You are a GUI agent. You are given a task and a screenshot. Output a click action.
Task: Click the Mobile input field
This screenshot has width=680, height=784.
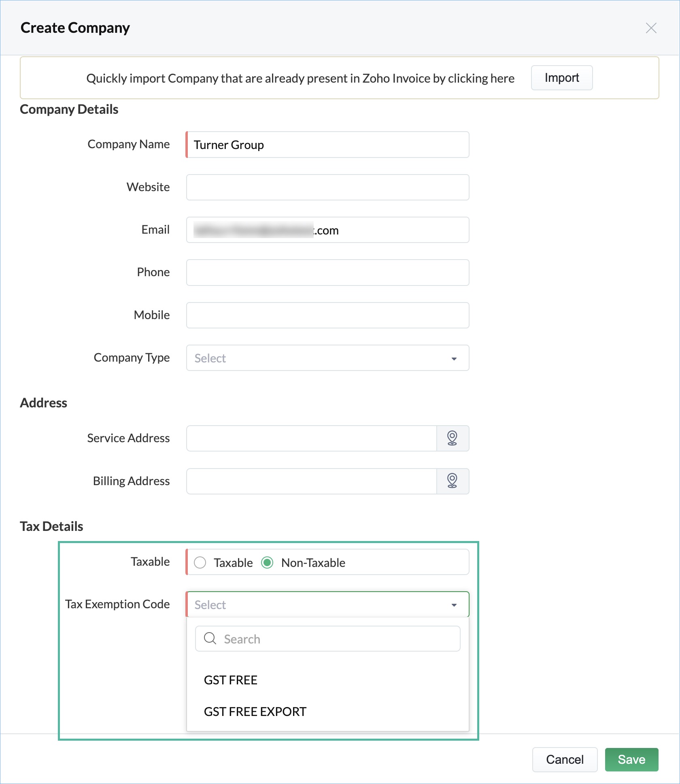[328, 315]
